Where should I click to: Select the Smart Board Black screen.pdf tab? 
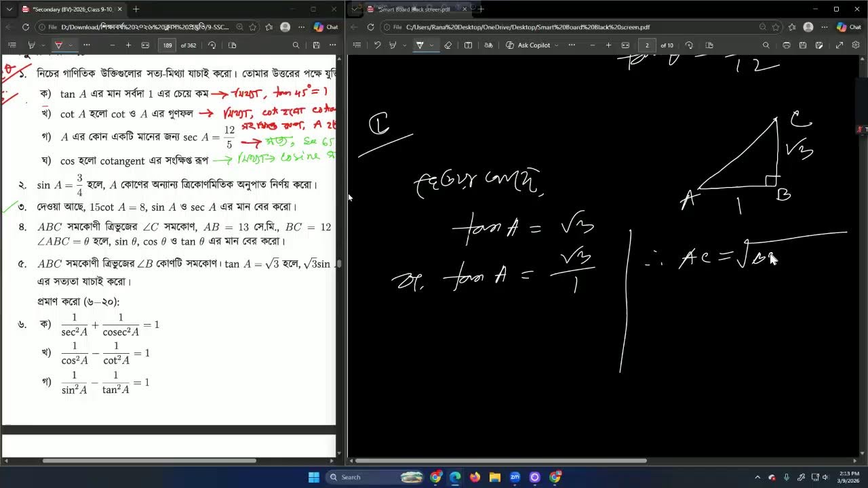click(x=419, y=9)
